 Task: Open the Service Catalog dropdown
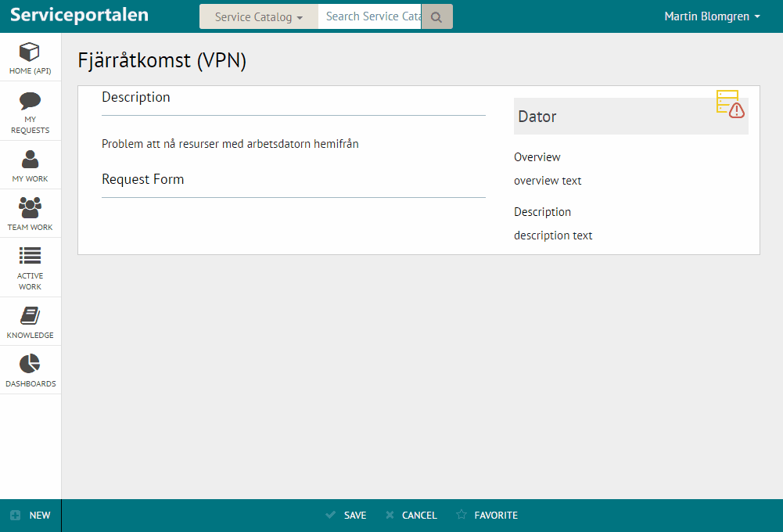tap(259, 17)
